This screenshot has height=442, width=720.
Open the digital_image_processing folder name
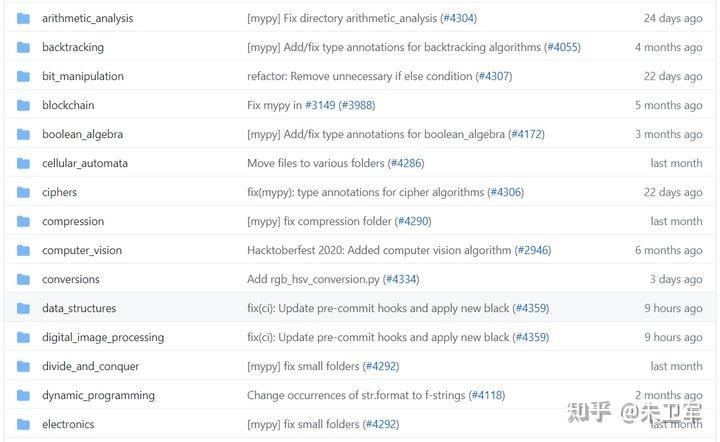point(103,337)
